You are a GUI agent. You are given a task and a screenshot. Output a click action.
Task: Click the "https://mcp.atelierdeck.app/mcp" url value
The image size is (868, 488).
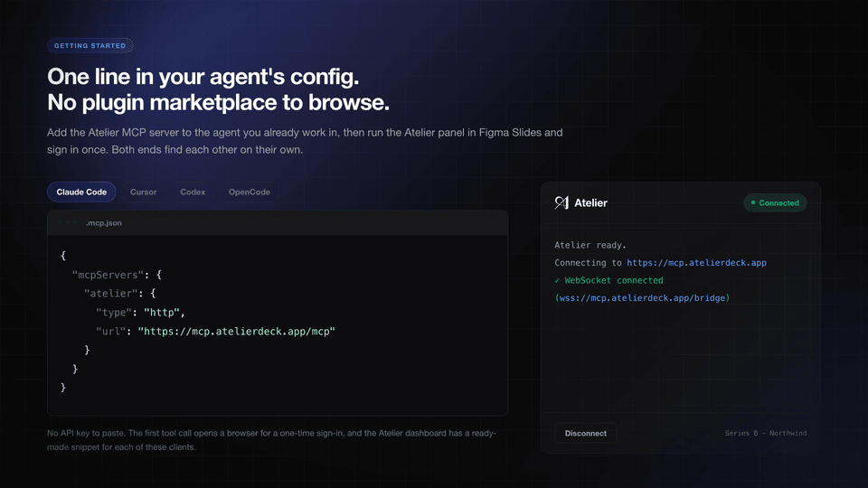pyautogui.click(x=236, y=332)
